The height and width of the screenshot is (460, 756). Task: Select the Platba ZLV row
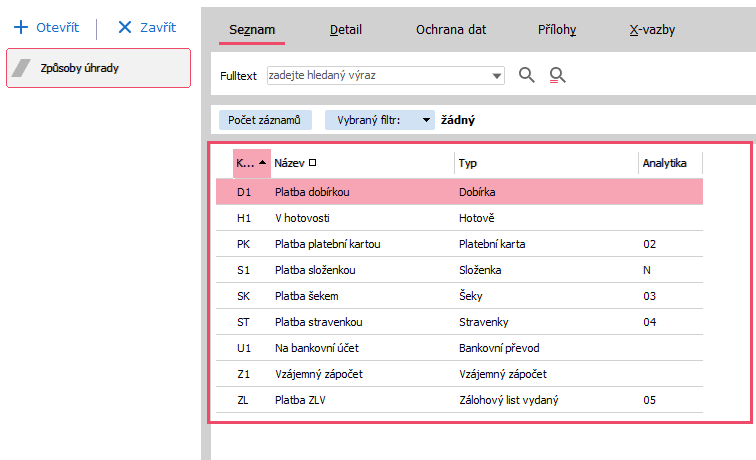[459, 400]
